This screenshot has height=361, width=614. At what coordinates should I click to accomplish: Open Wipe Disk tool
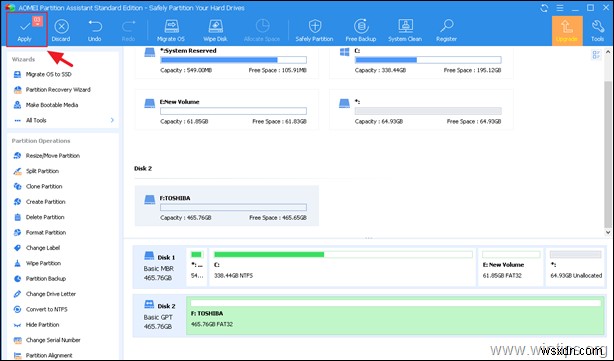[215, 31]
